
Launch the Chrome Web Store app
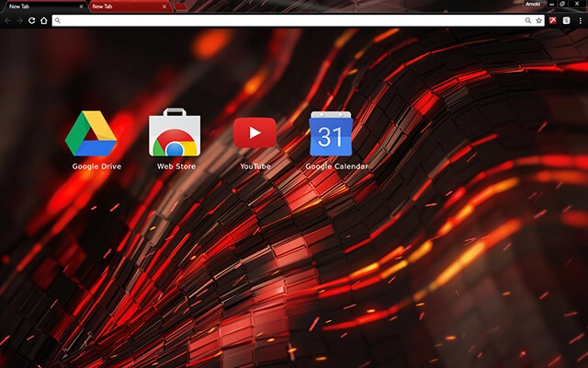(x=175, y=132)
